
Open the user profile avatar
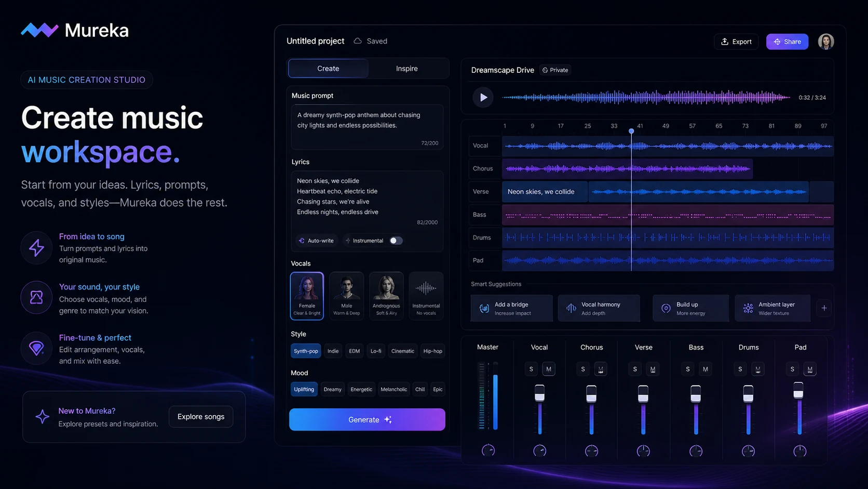(x=826, y=42)
